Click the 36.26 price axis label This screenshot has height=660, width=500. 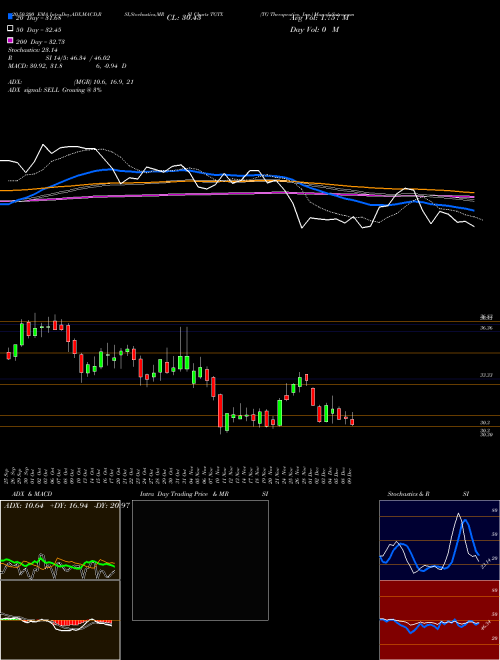[486, 327]
